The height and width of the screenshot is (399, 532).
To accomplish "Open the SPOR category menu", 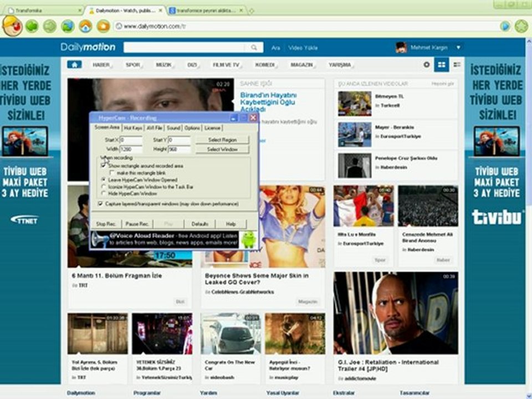I will point(133,64).
